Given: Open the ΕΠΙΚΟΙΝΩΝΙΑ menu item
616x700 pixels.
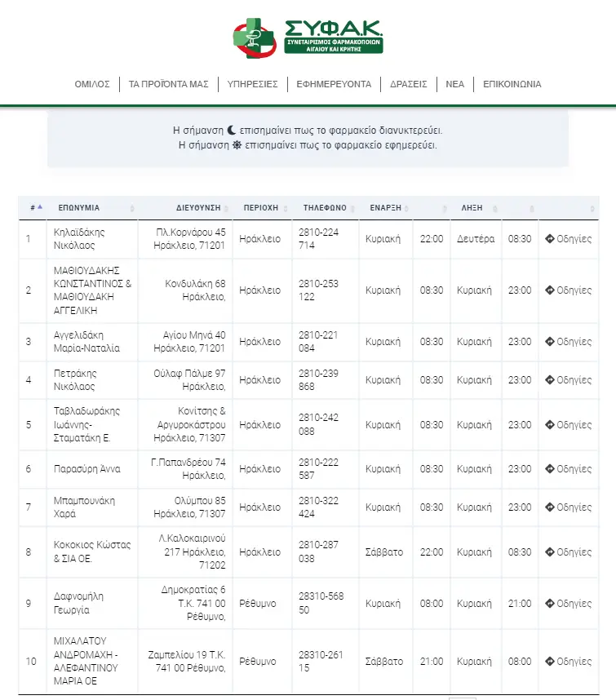Looking at the screenshot, I should [x=512, y=84].
